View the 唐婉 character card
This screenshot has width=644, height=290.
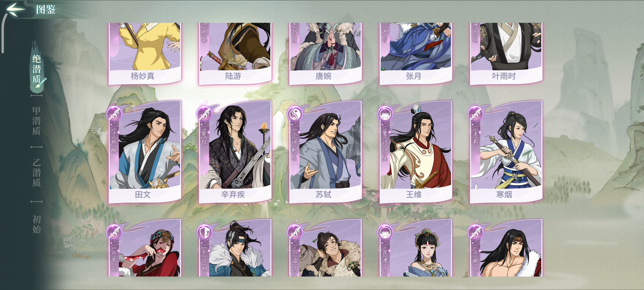[x=325, y=54]
